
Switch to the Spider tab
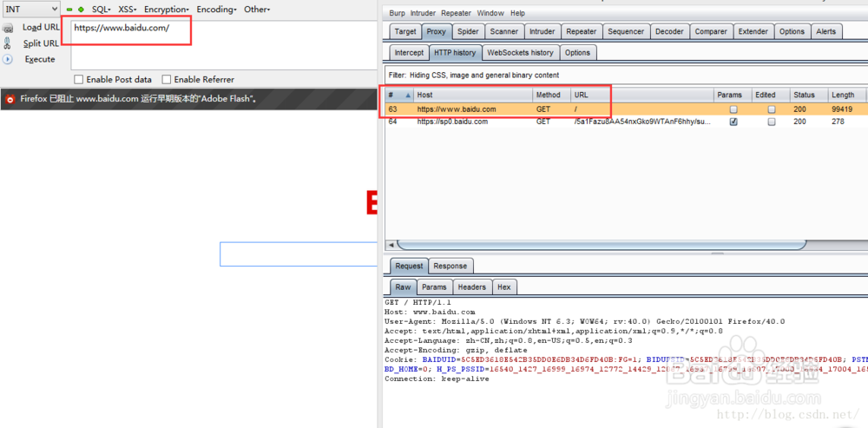point(468,31)
